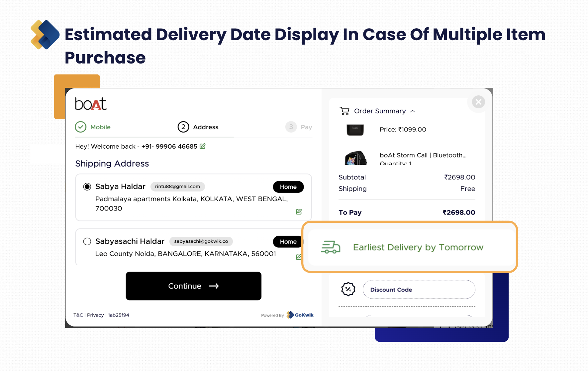Select the Sabyasachi Haldar address radio button
588x371 pixels.
coord(87,241)
